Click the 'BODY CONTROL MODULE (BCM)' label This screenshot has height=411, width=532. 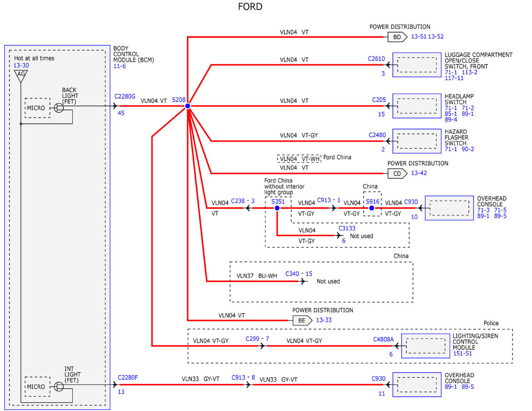(134, 54)
